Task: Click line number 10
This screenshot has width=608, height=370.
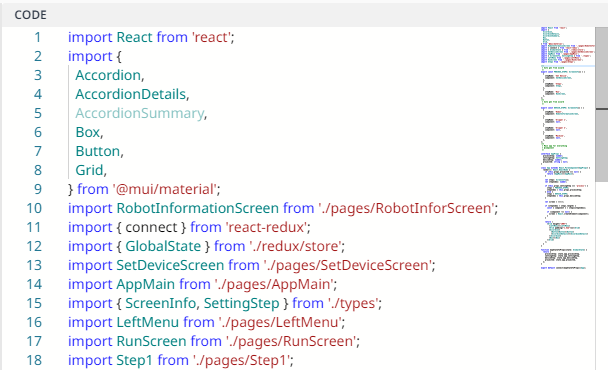Action: click(34, 208)
